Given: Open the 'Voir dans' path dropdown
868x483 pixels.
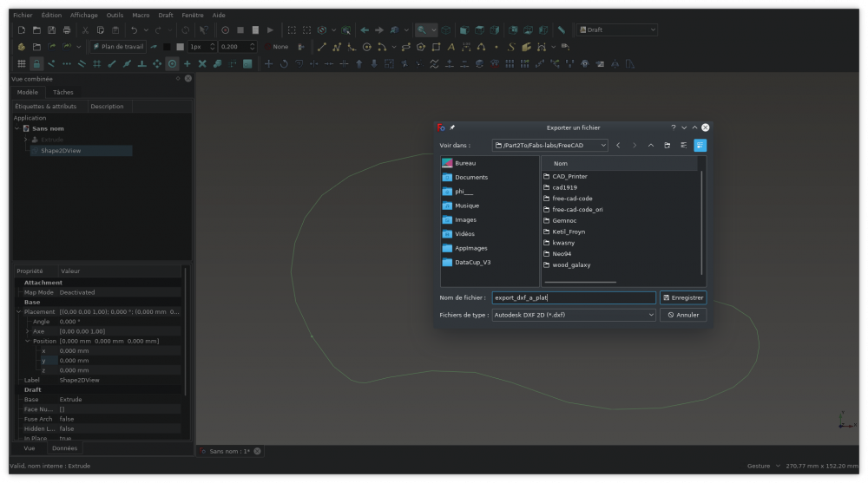Looking at the screenshot, I should (x=549, y=145).
